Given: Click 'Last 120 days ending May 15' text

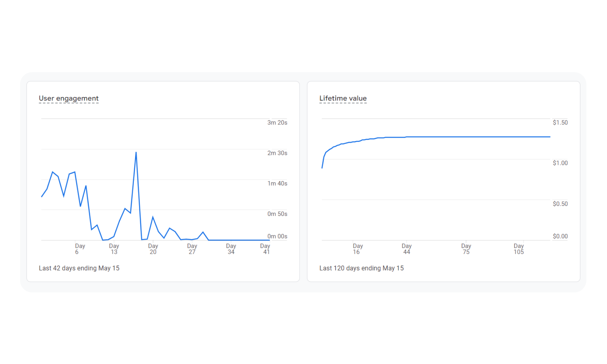Looking at the screenshot, I should [361, 268].
